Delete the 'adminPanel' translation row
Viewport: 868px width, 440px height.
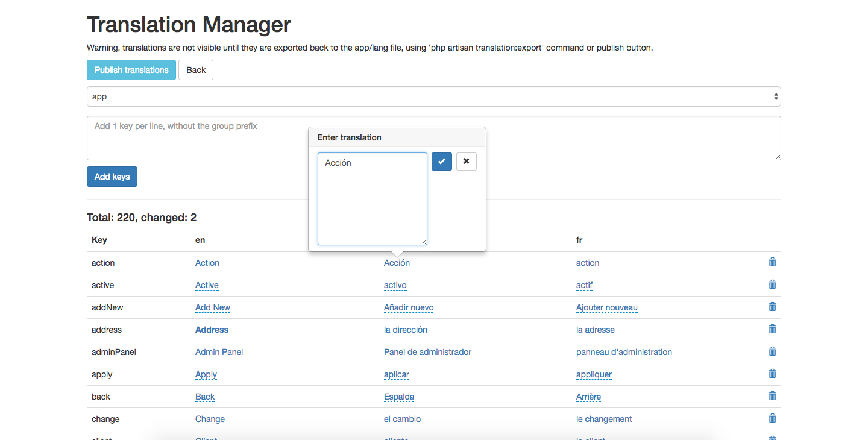click(x=772, y=351)
